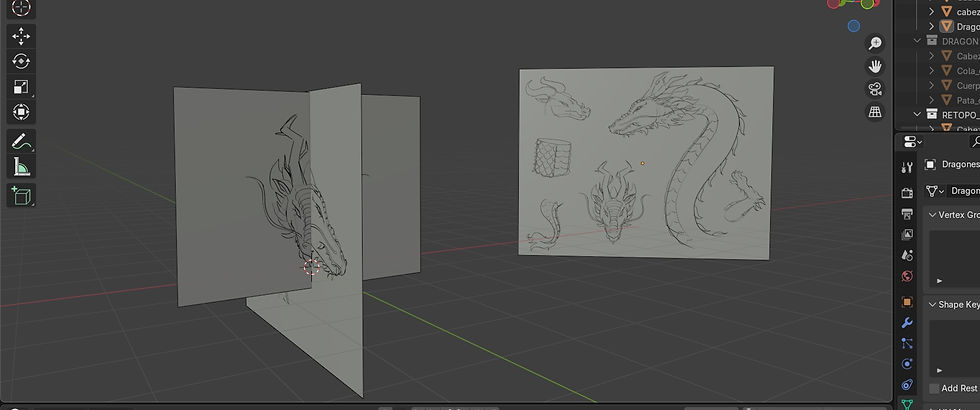Expand the cabez object row
The width and height of the screenshot is (980, 410).
pos(931,11)
